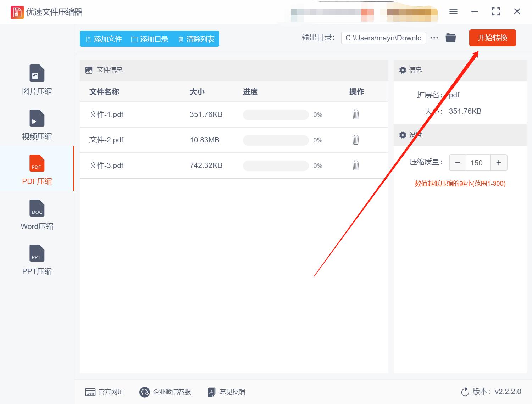Open the 视频压缩 compression mode
This screenshot has height=404, width=532.
pyautogui.click(x=37, y=118)
